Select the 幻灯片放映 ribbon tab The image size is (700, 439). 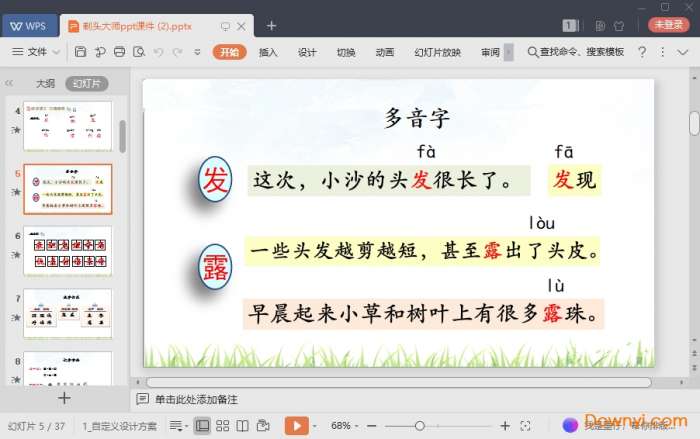coord(437,52)
